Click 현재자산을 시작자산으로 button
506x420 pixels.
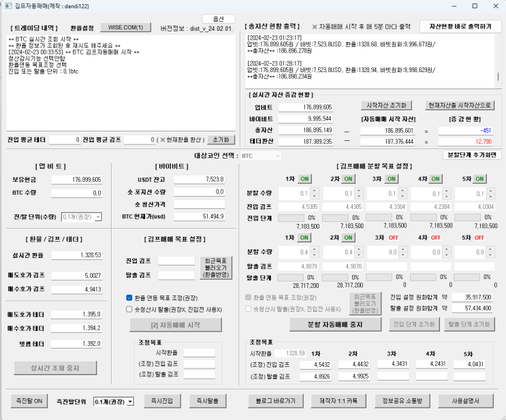tap(460, 105)
